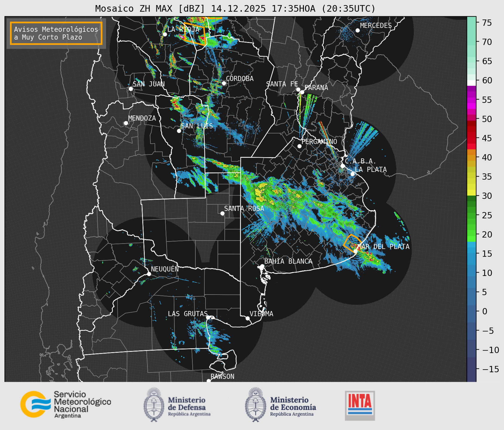Click the Mercedes city marker dot
The image size is (504, 430).
pos(357,31)
